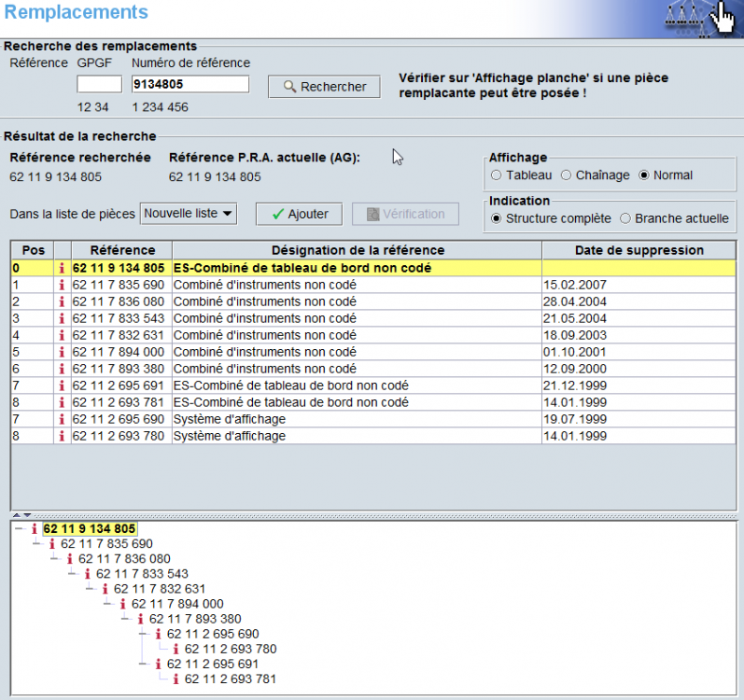Click date cell 21.12.1999
The image size is (744, 700).
[639, 385]
